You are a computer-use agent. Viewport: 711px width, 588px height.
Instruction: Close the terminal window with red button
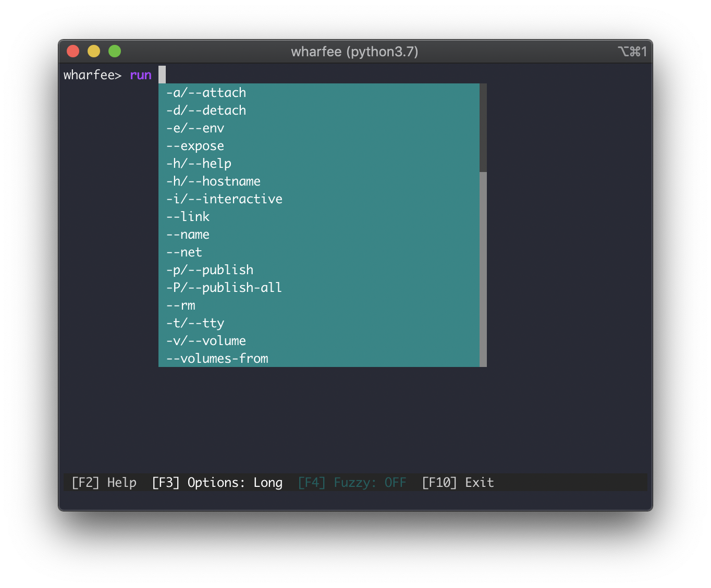point(73,51)
